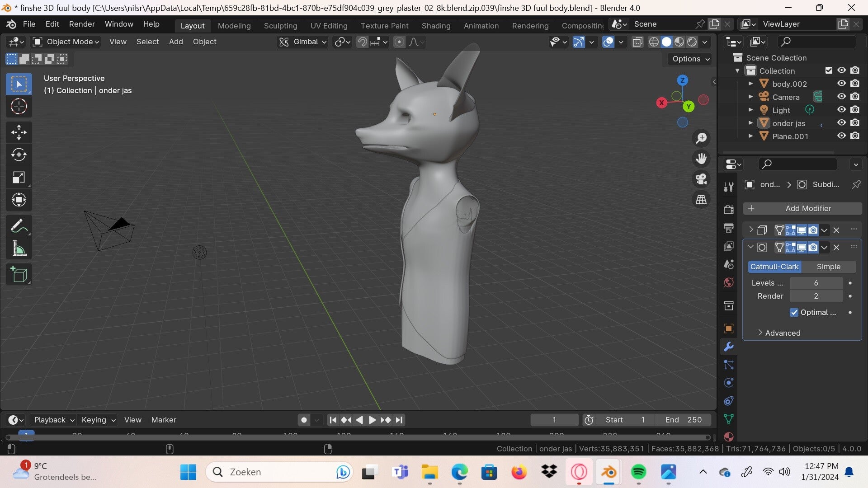Select the Move tool
Image resolution: width=868 pixels, height=488 pixels.
pos(19,132)
